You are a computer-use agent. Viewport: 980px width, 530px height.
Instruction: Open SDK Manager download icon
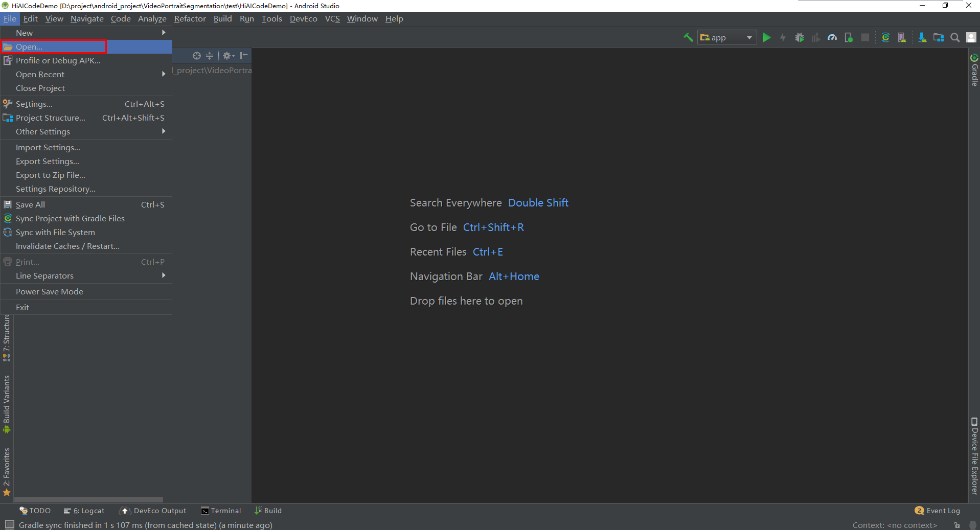922,37
